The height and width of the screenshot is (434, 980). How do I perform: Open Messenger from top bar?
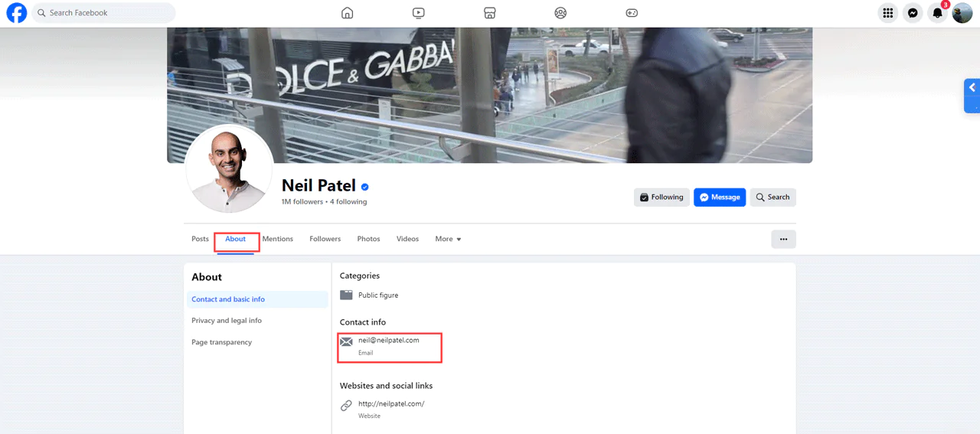913,13
